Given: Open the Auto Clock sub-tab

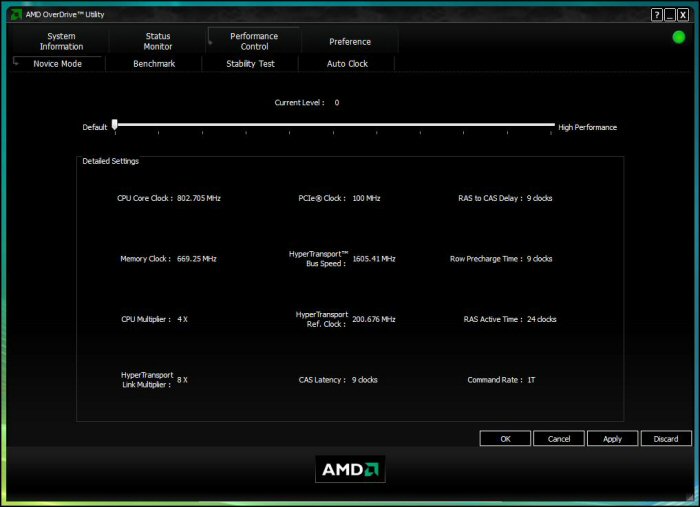Looking at the screenshot, I should 347,64.
